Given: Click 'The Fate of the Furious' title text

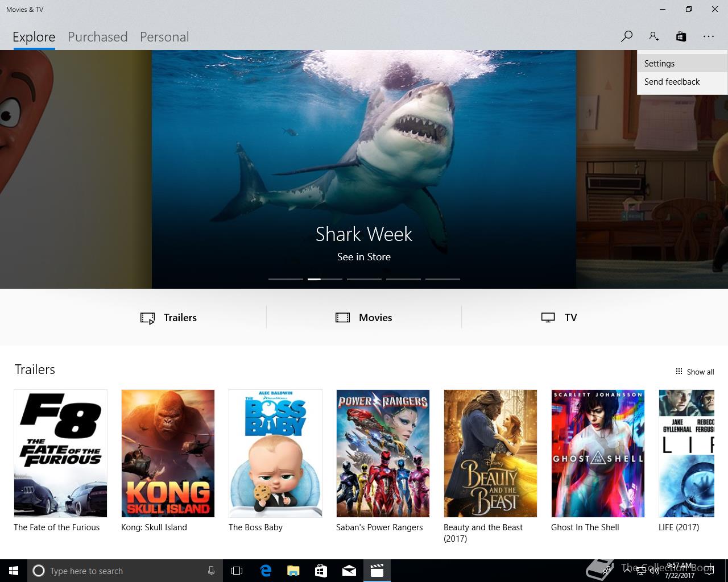Looking at the screenshot, I should [57, 527].
